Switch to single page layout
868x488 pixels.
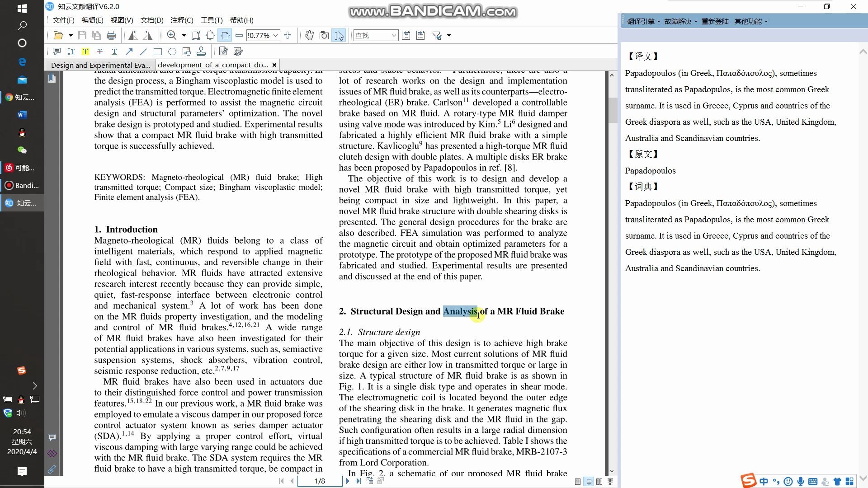pos(578,482)
